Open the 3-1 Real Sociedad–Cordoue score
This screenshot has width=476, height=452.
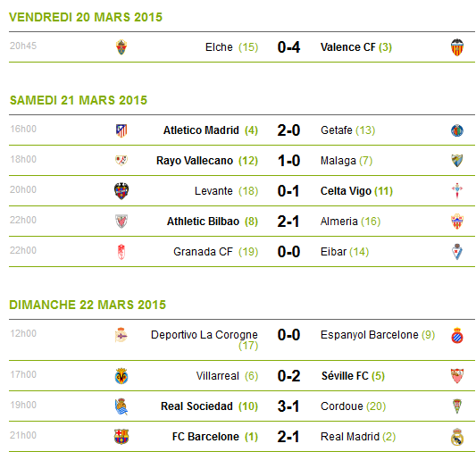click(x=288, y=406)
